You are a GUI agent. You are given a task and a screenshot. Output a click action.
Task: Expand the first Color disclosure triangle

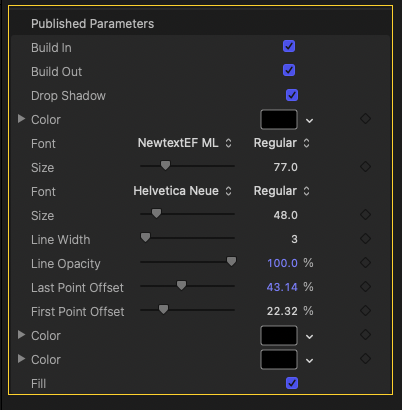[x=21, y=119]
